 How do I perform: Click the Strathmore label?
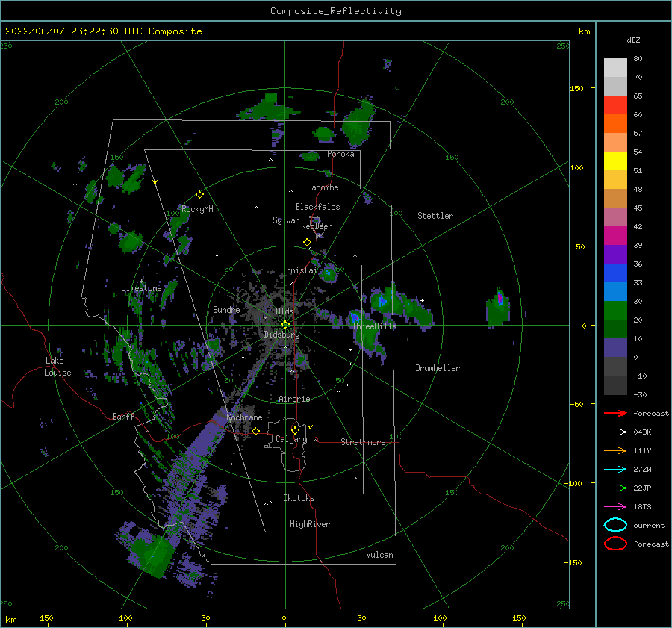363,442
